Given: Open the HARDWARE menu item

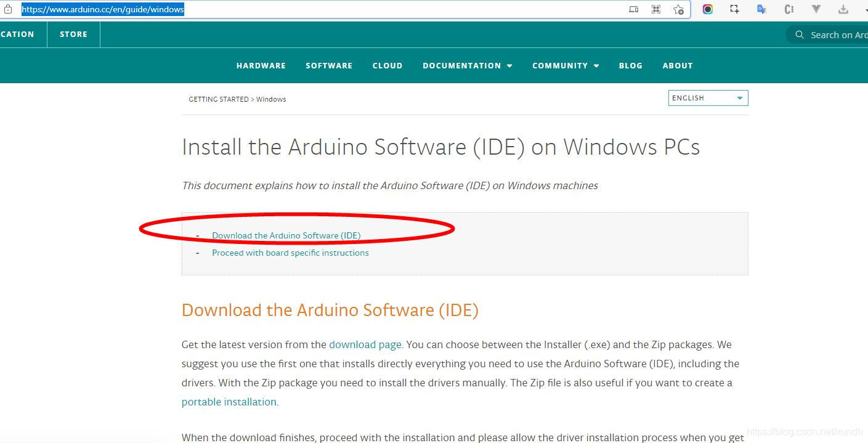Looking at the screenshot, I should (261, 65).
